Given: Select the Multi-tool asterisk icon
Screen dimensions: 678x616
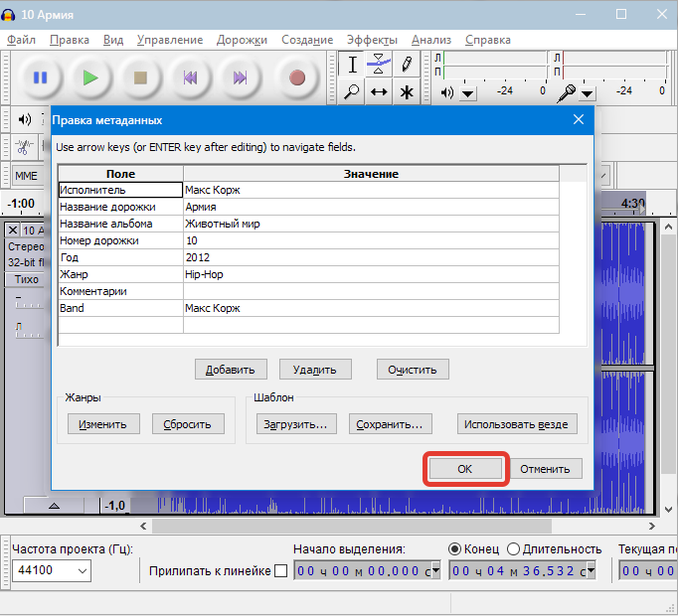Looking at the screenshot, I should tap(406, 92).
